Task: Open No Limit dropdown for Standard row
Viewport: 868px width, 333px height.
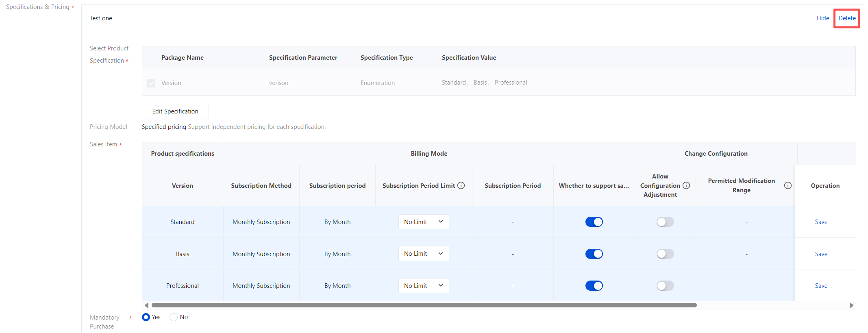Action: [x=423, y=222]
